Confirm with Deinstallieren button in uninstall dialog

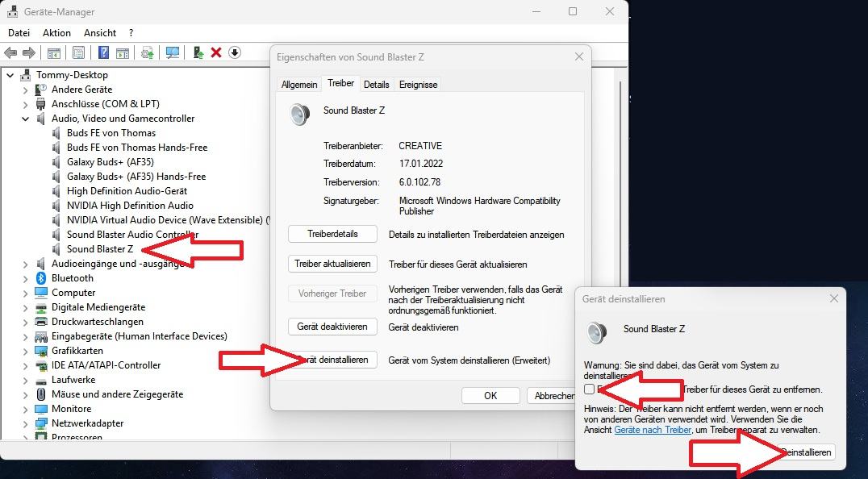click(x=805, y=452)
